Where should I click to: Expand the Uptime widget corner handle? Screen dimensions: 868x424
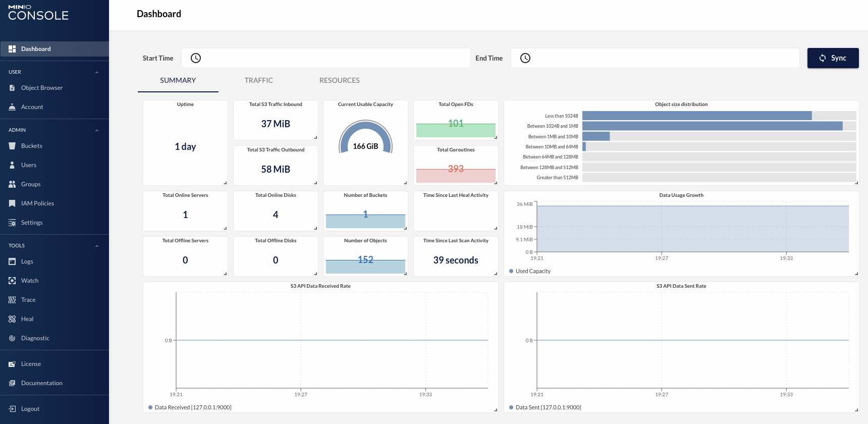[x=225, y=183]
